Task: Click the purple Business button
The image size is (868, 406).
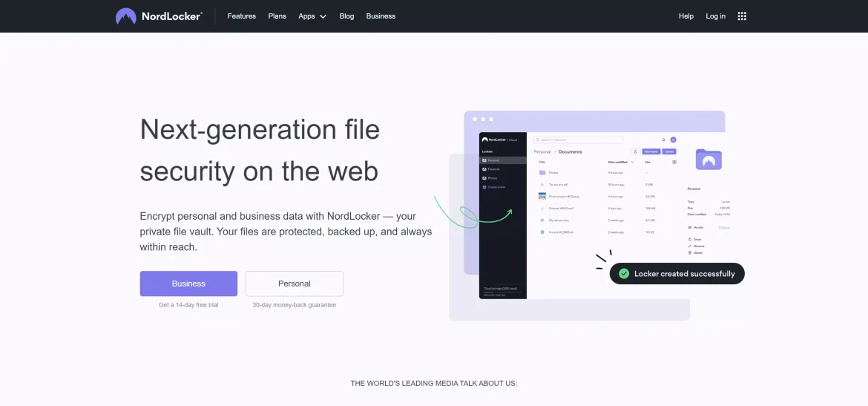Action: [188, 284]
